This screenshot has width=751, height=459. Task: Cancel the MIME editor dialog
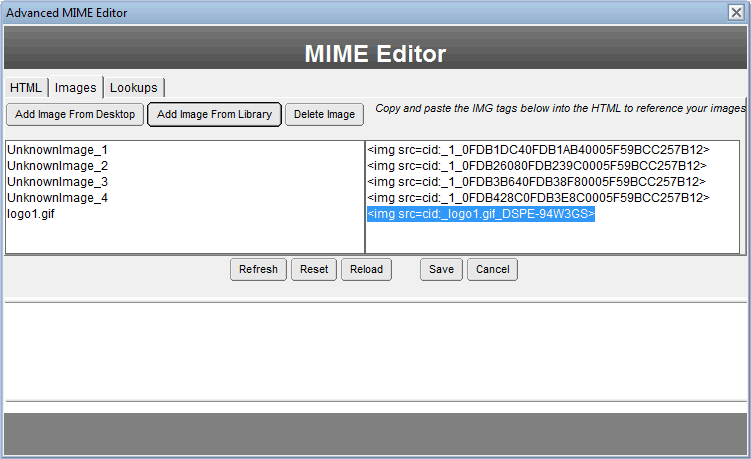492,269
